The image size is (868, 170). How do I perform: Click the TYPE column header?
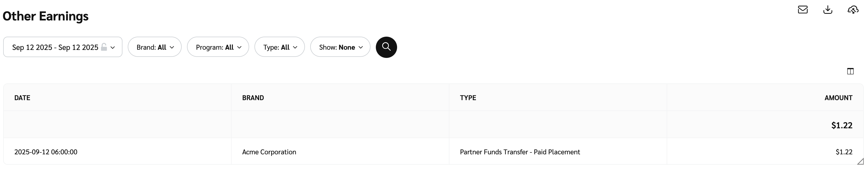tap(468, 98)
